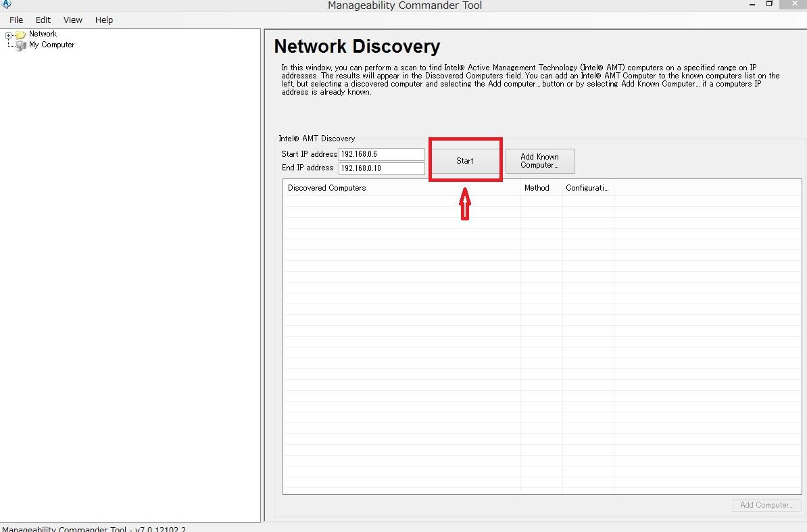Image resolution: width=807 pixels, height=532 pixels.
Task: Select the Network tree item label
Action: pyautogui.click(x=43, y=34)
